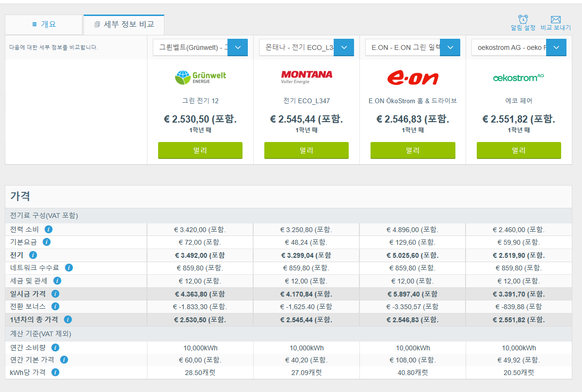This screenshot has width=582, height=392.
Task: Click green 멀리 button under 전기 ECO_L347
Action: [x=307, y=150]
